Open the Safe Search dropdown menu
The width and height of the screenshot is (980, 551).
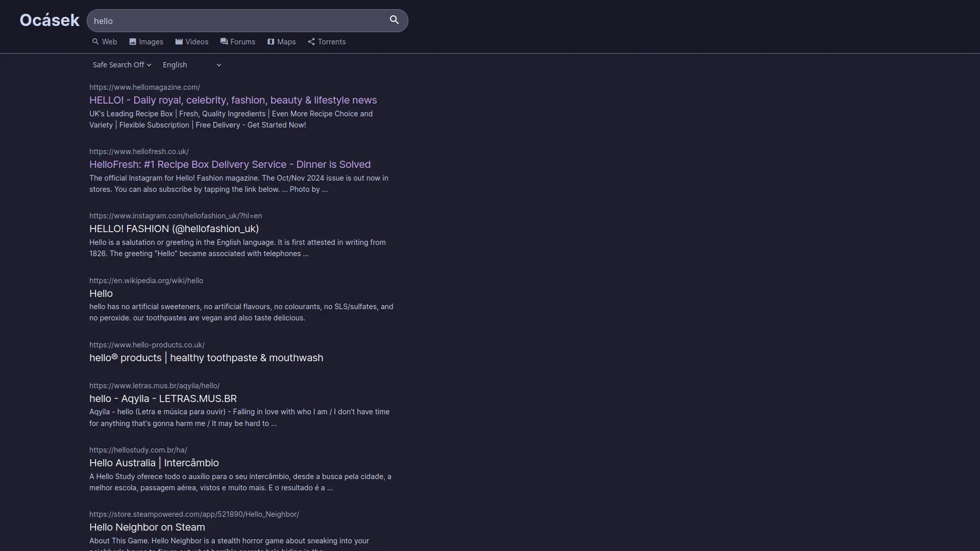[x=121, y=65]
